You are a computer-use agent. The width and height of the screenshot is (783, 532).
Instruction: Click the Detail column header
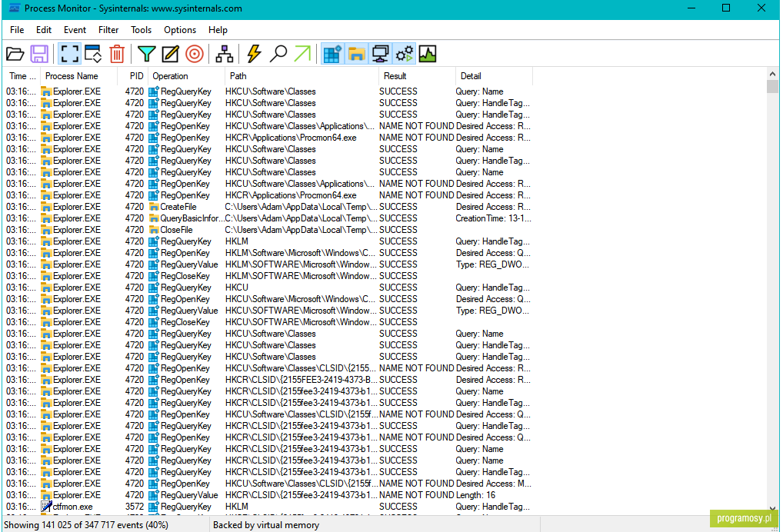[494, 76]
